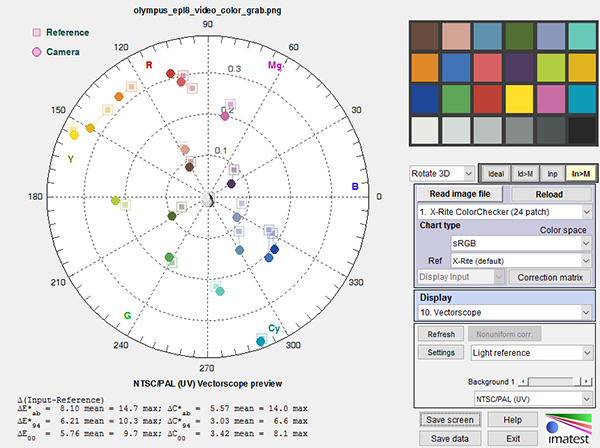The height and width of the screenshot is (448, 600).
Task: Click the blue B axis label
Action: click(355, 186)
